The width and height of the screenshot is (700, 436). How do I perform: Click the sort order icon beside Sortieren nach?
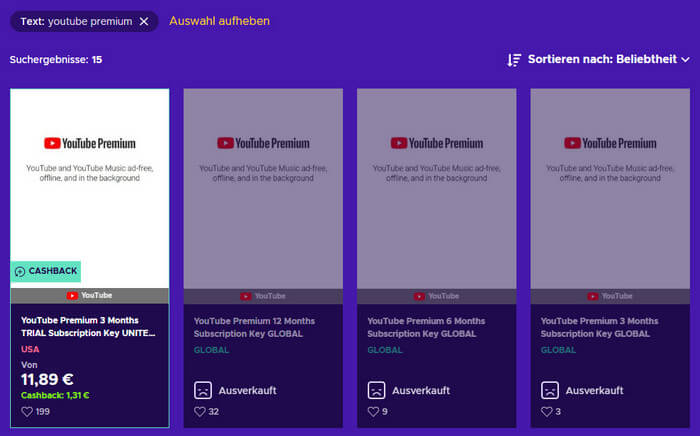(514, 60)
